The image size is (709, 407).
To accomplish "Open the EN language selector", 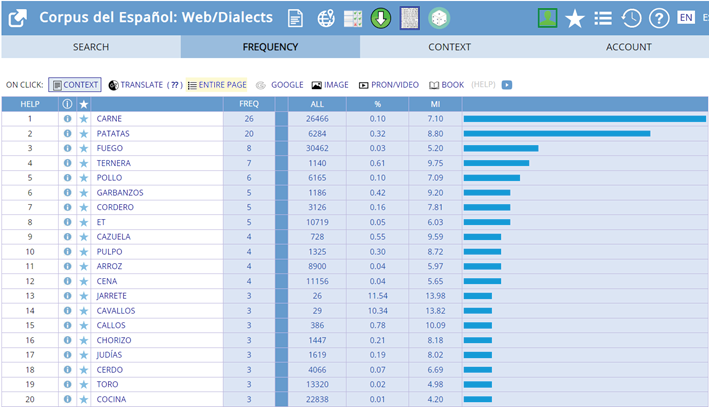I will 685,17.
